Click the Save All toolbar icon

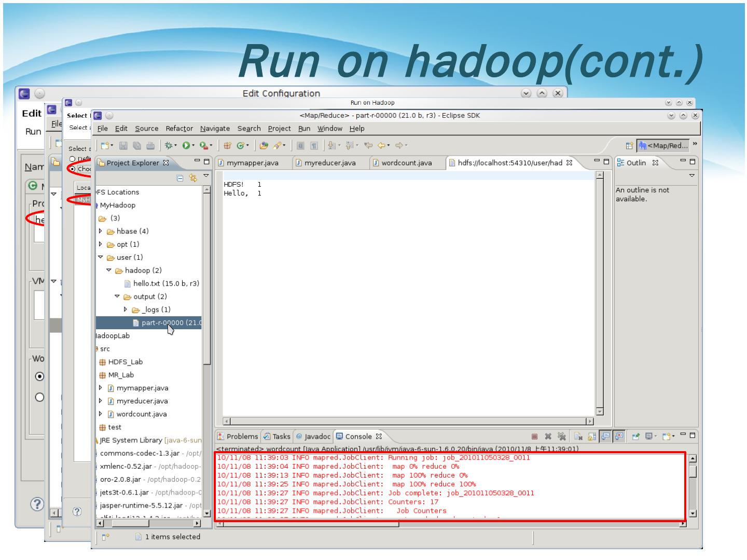[137, 146]
